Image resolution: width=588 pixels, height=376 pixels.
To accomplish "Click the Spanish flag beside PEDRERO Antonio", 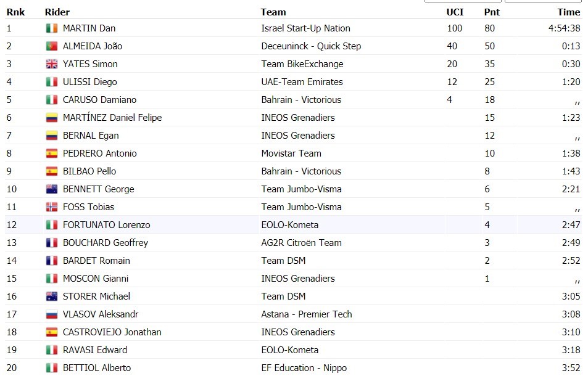I will point(52,153).
